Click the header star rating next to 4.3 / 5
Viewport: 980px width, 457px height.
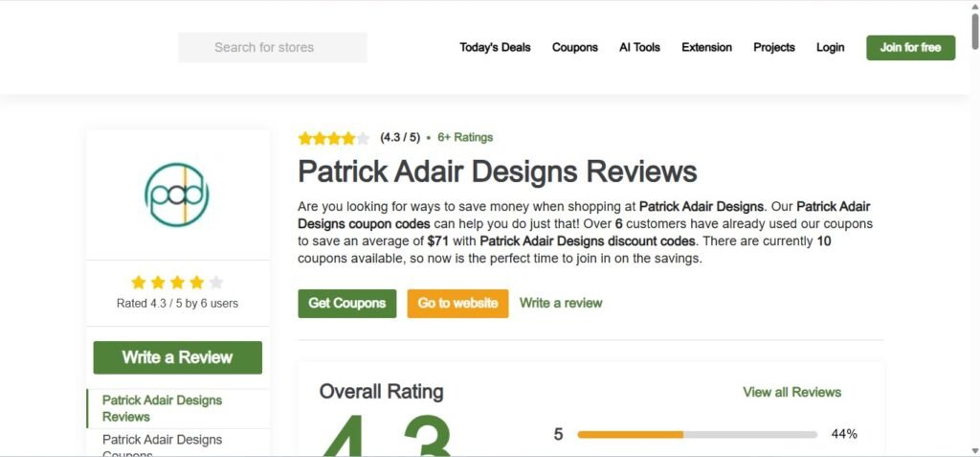point(334,138)
